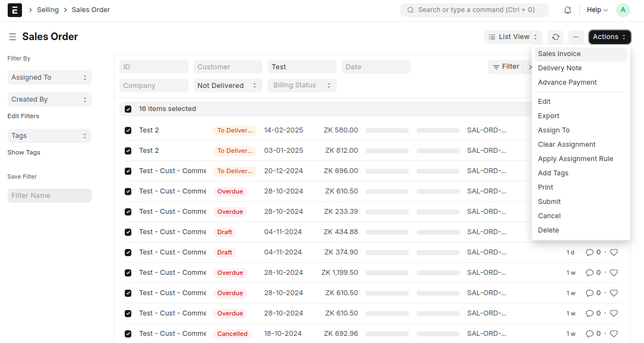Uncheck the Test 2 order dated 03-01-2025

pyautogui.click(x=128, y=151)
